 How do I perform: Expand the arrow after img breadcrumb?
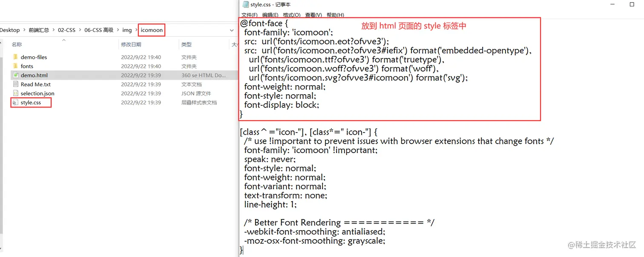(136, 30)
